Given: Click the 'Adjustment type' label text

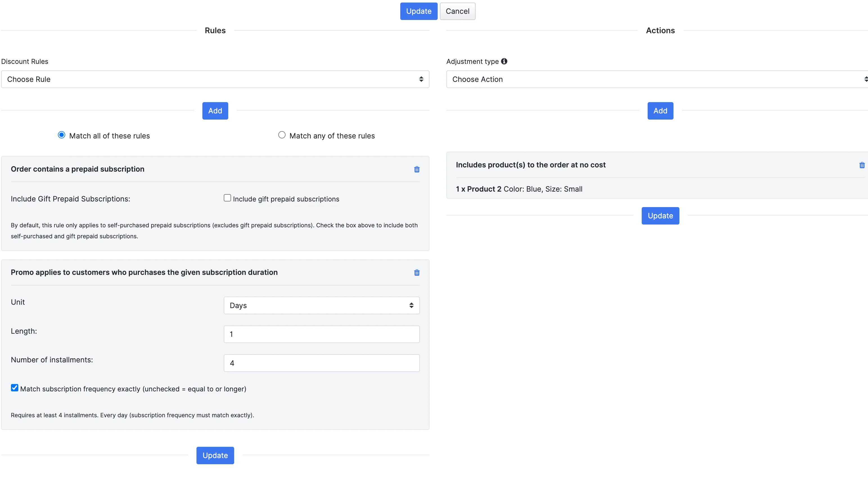Looking at the screenshot, I should point(472,62).
